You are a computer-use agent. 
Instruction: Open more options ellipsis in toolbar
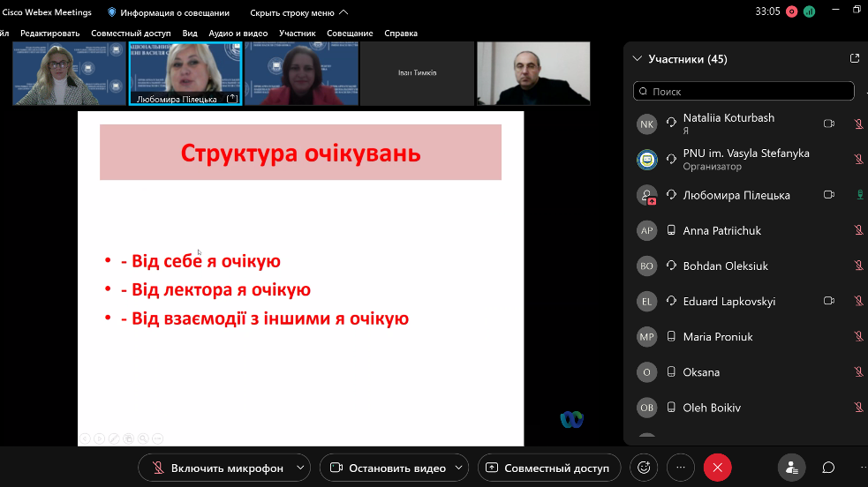680,468
